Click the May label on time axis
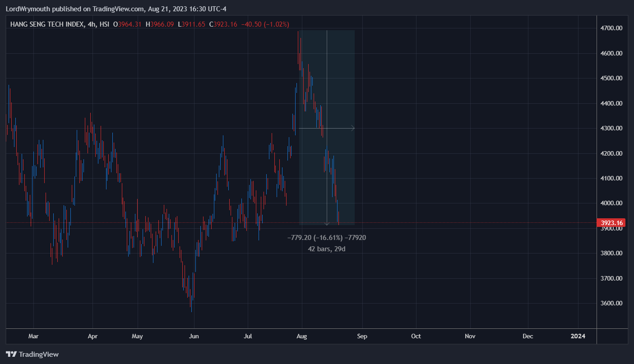This screenshot has width=634, height=364. pyautogui.click(x=137, y=336)
